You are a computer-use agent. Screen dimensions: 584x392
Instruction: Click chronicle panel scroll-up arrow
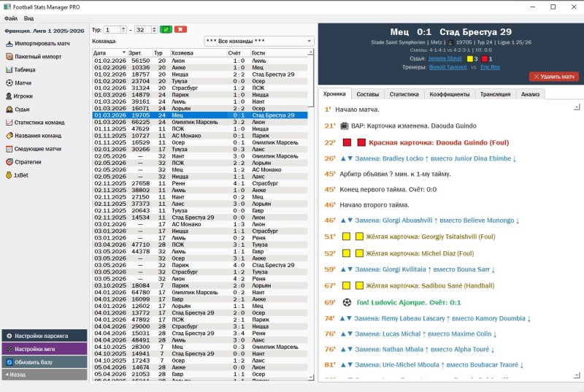click(577, 107)
